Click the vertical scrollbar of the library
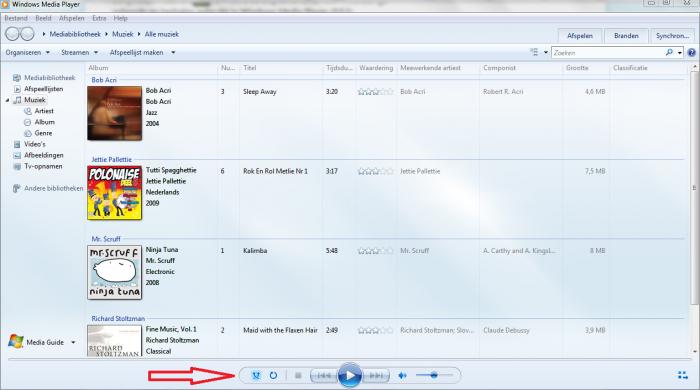The image size is (700, 390). (694, 187)
